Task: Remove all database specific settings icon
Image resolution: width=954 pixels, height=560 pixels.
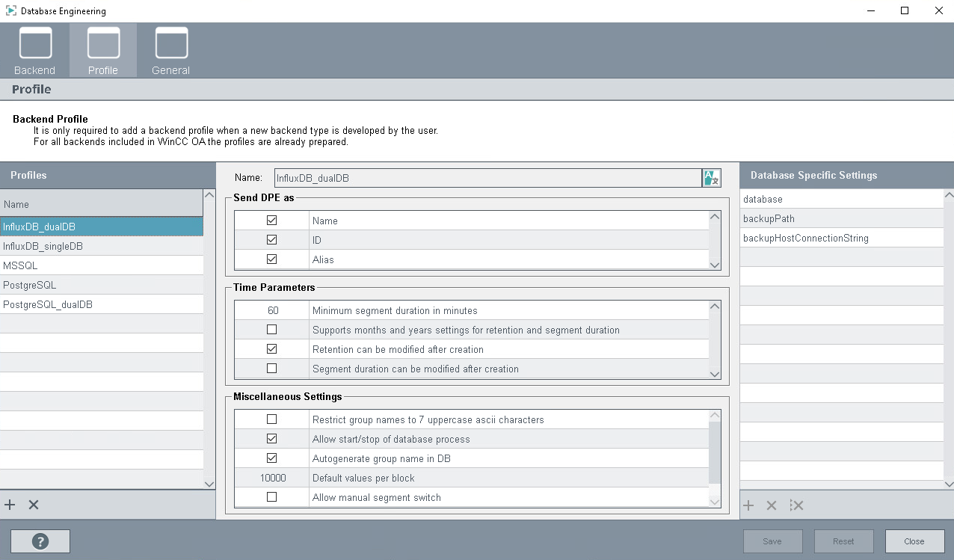Action: coord(796,506)
